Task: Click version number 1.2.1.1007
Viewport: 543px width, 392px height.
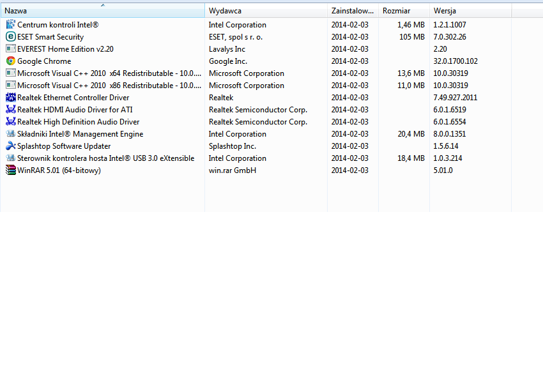Action: tap(450, 25)
